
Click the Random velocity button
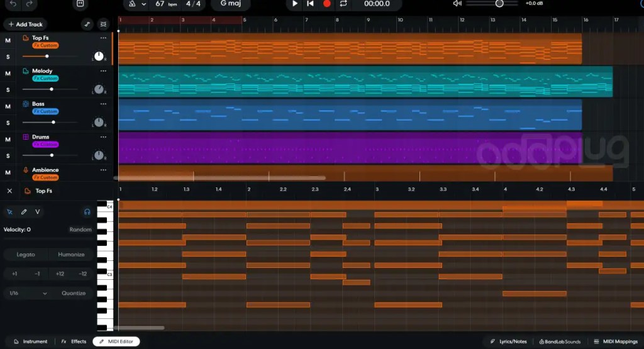pos(80,230)
